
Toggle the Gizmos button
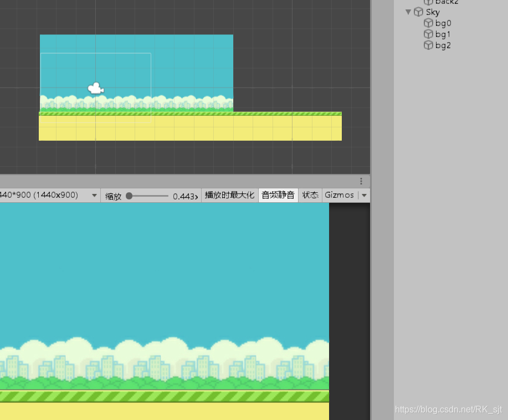click(339, 195)
